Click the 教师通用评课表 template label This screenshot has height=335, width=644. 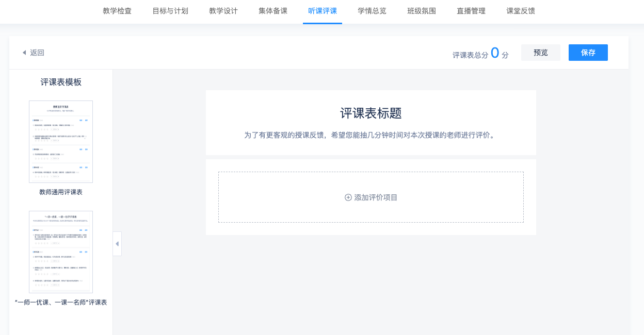point(61,192)
